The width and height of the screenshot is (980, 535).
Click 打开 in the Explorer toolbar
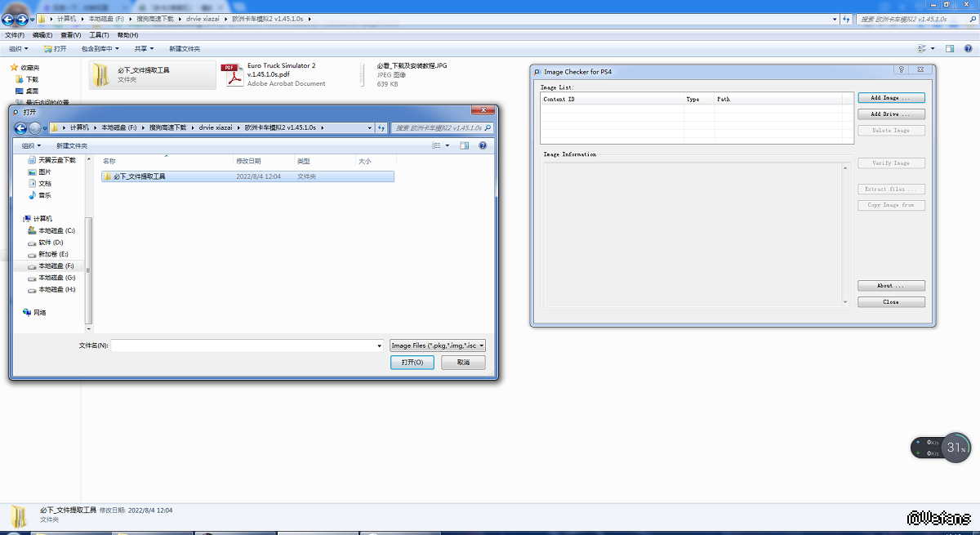coord(55,49)
